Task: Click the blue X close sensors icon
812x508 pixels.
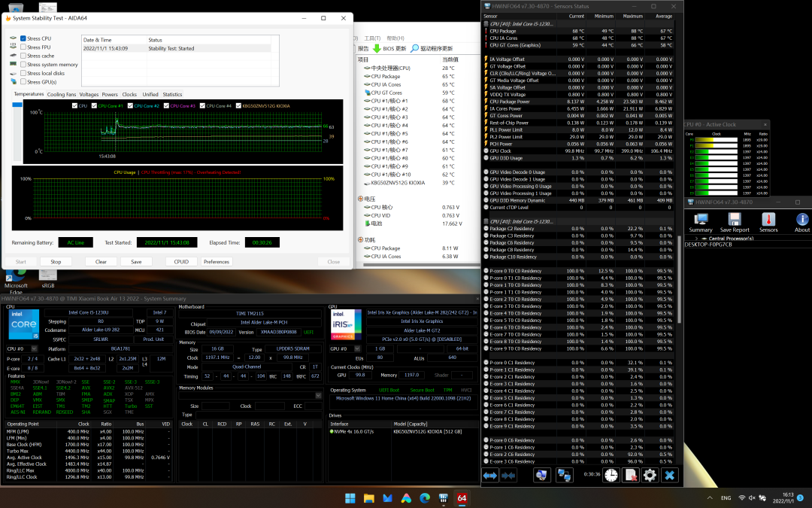Action: coord(669,475)
